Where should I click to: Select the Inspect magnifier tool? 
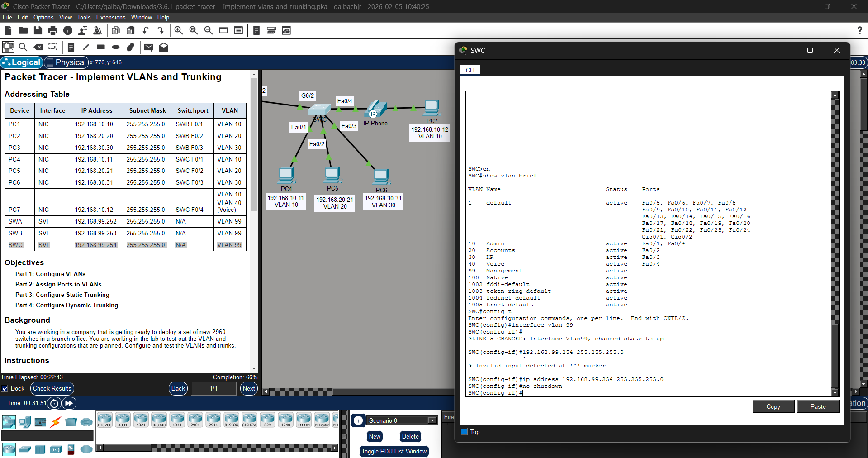click(23, 47)
